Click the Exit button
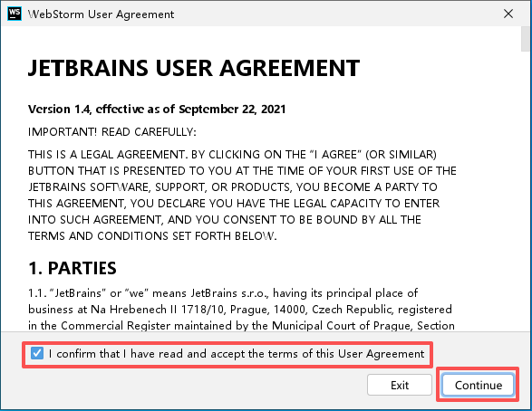 [x=400, y=385]
